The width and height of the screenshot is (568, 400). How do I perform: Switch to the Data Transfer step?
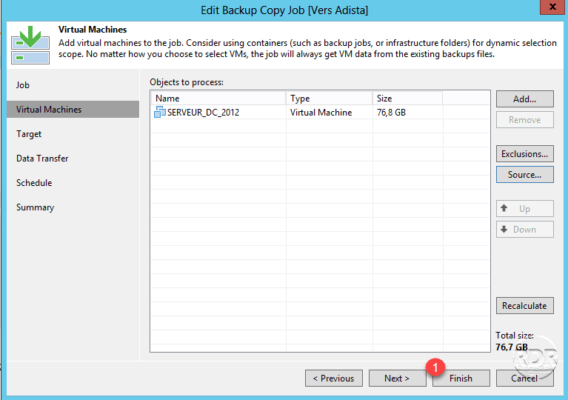pyautogui.click(x=42, y=159)
